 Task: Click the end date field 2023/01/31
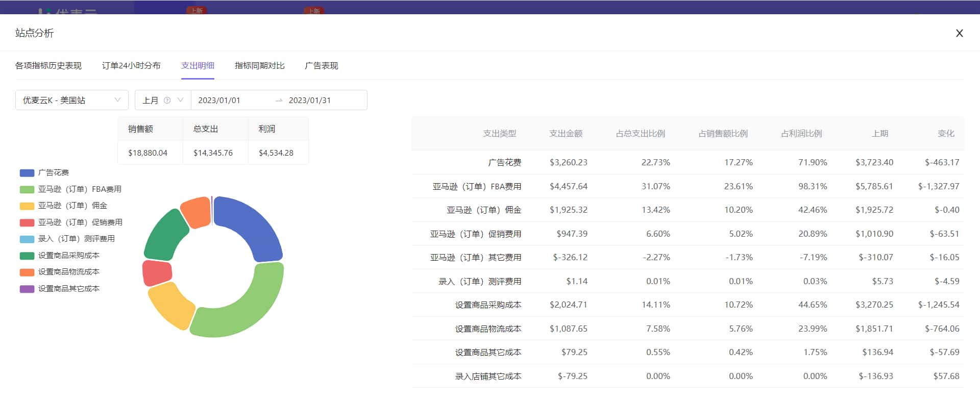click(310, 101)
